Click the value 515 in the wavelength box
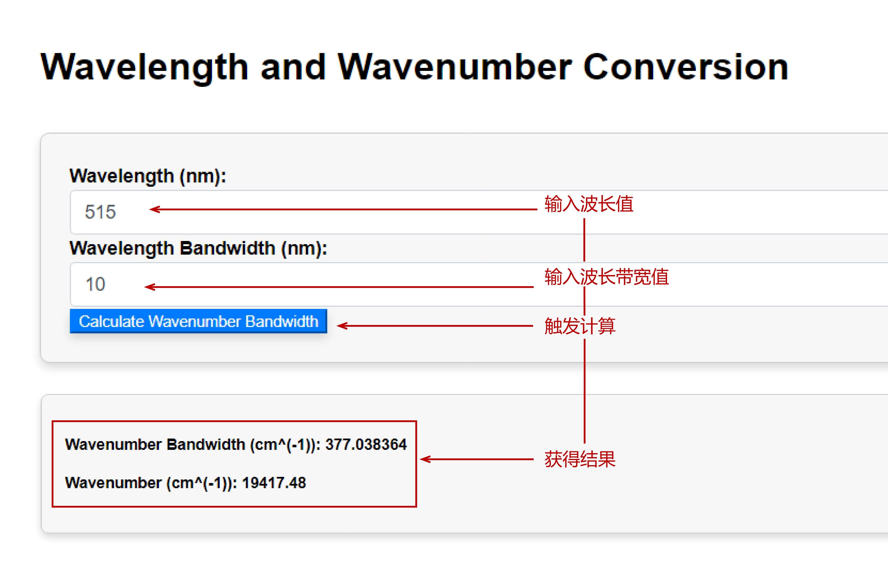 (x=100, y=212)
